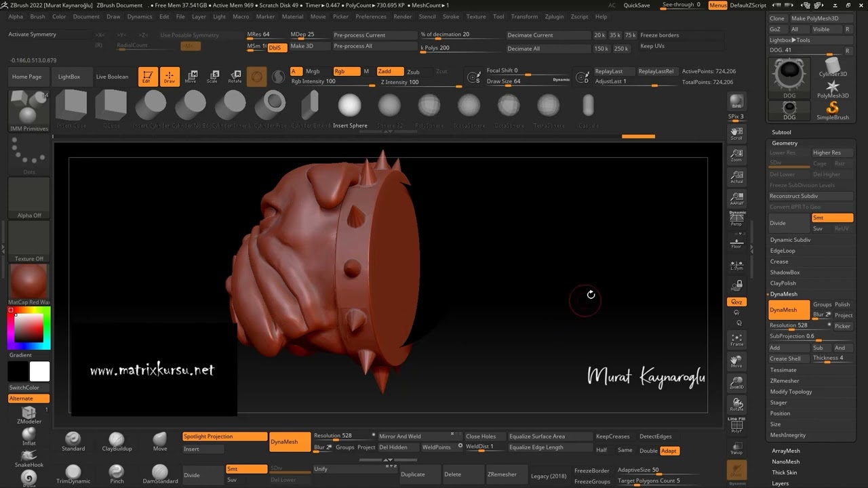Choose the Capsule insert mesh
This screenshot has width=868, height=488.
coord(588,110)
